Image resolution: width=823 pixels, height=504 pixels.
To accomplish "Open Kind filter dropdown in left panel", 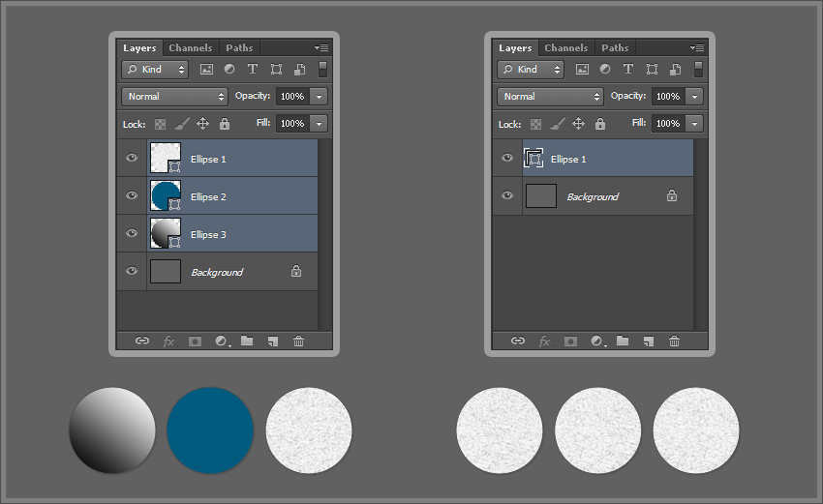I will click(155, 70).
